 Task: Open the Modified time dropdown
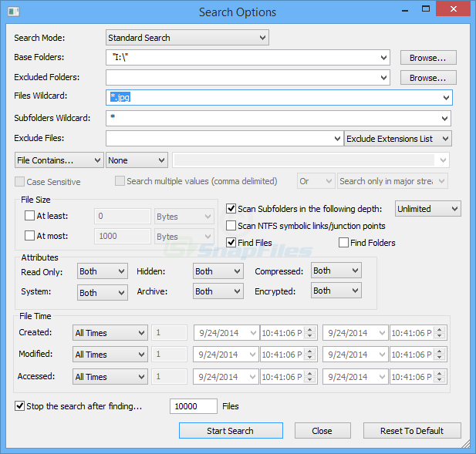[110, 355]
